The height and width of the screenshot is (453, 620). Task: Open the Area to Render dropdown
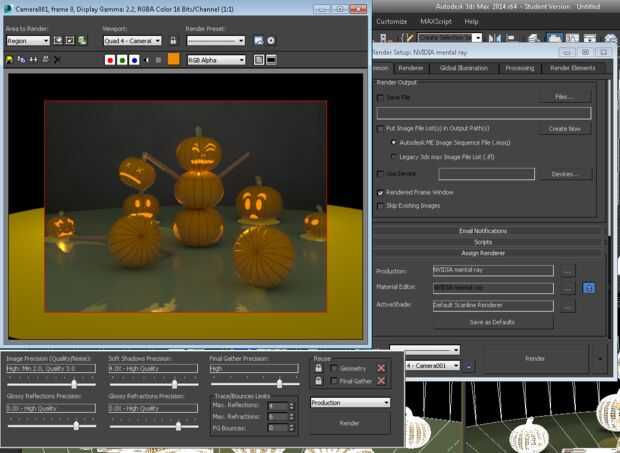(x=27, y=41)
